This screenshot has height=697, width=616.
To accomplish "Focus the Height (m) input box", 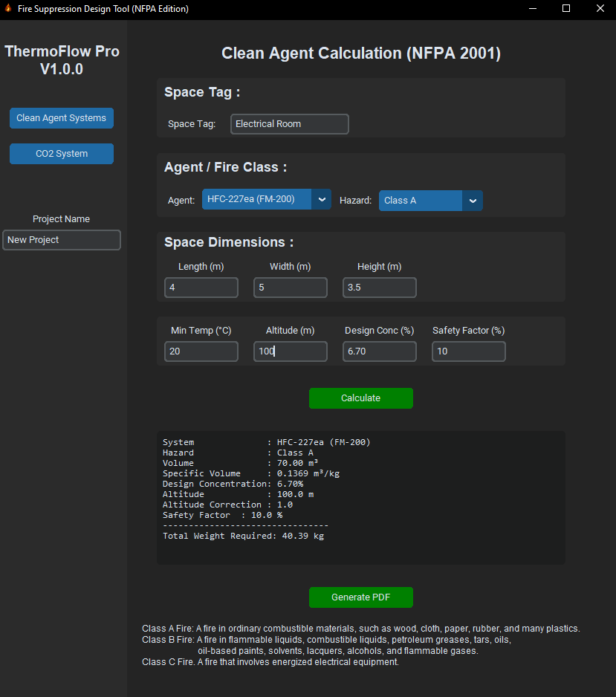I will coord(380,288).
